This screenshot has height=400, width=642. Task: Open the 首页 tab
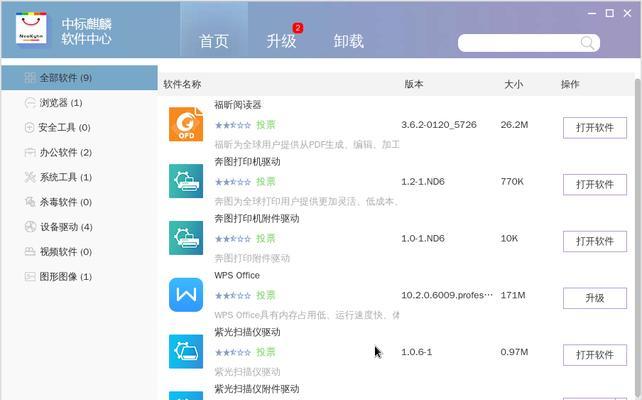(214, 41)
